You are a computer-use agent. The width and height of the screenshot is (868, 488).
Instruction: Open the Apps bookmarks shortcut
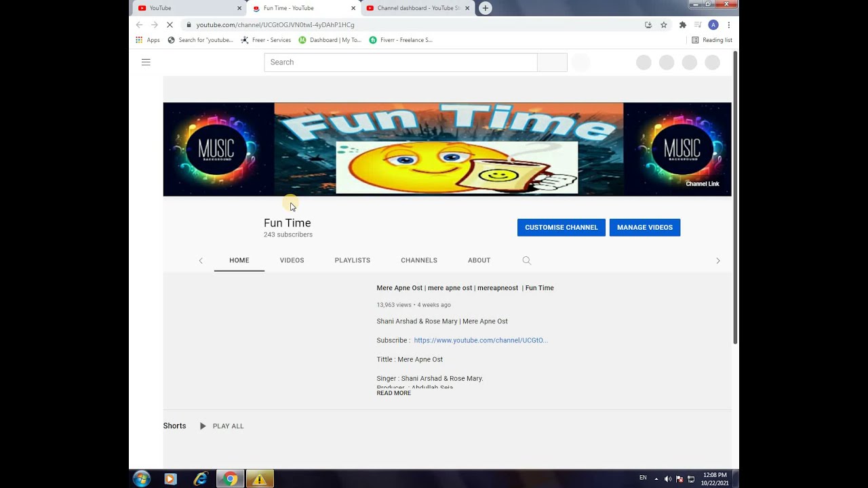click(x=148, y=40)
